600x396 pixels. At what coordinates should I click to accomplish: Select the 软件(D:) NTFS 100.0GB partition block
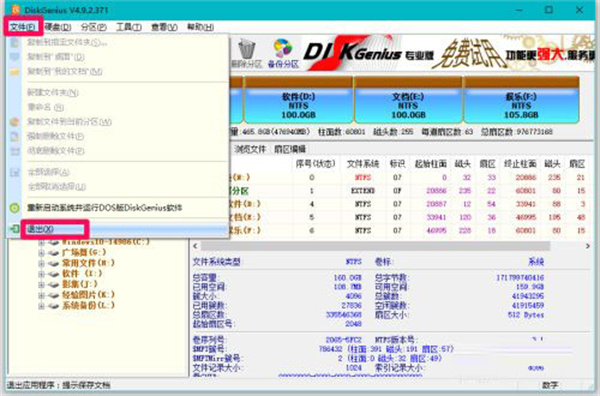[298, 99]
